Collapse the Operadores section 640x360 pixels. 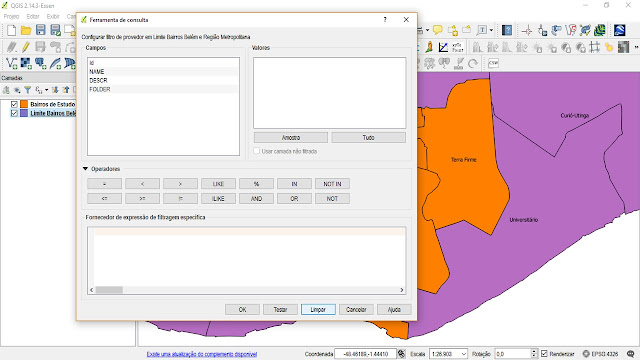pyautogui.click(x=85, y=169)
